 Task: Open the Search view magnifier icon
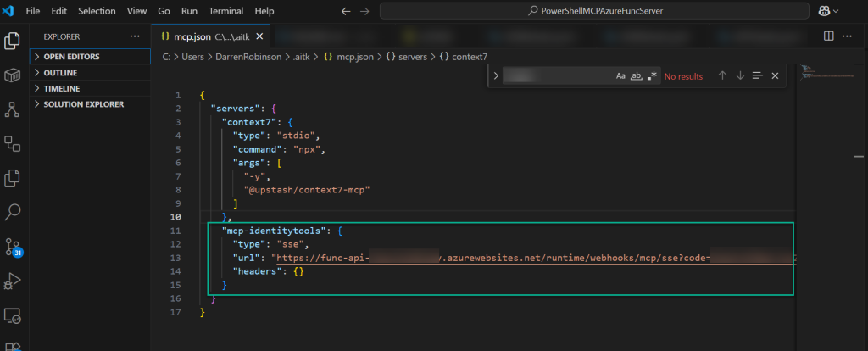[13, 212]
